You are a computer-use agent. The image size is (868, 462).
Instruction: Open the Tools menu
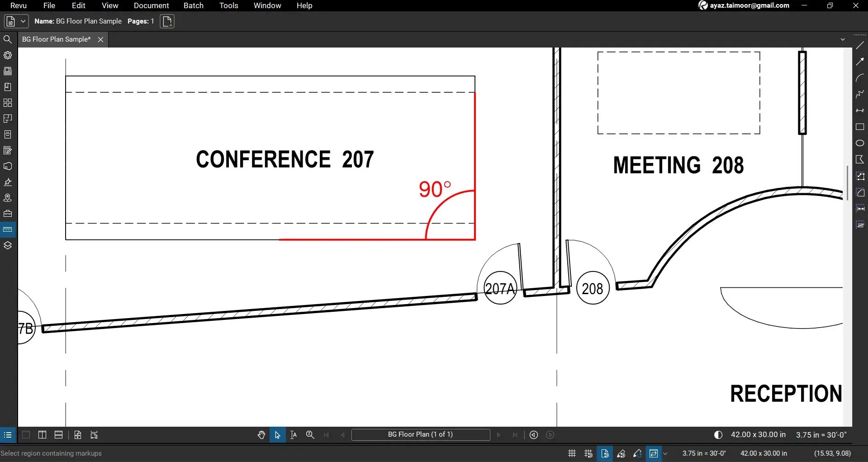[x=228, y=5]
